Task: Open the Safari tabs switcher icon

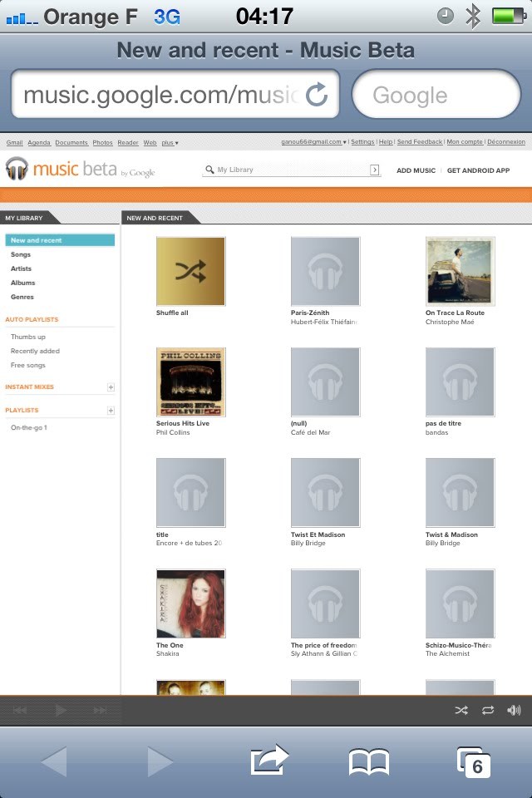Action: 473,761
